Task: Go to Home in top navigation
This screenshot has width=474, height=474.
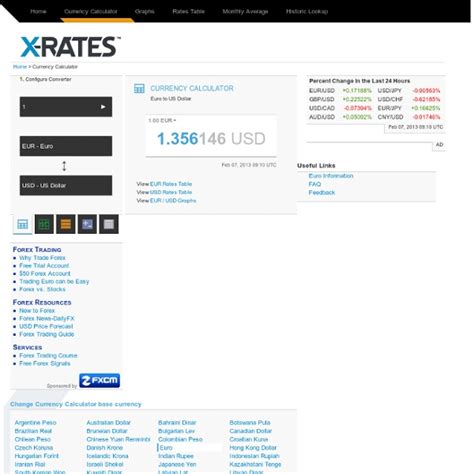Action: pyautogui.click(x=38, y=11)
